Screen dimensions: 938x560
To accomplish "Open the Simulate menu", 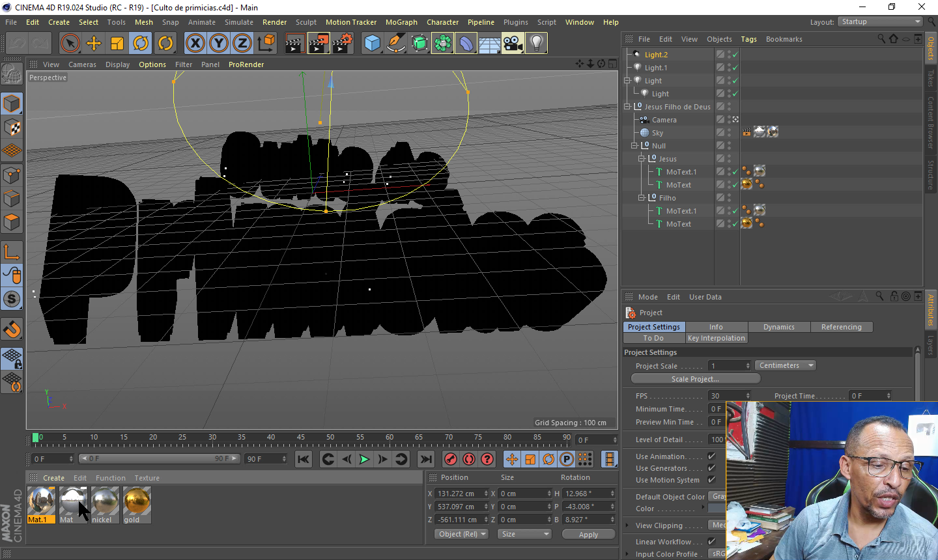I will pos(239,22).
